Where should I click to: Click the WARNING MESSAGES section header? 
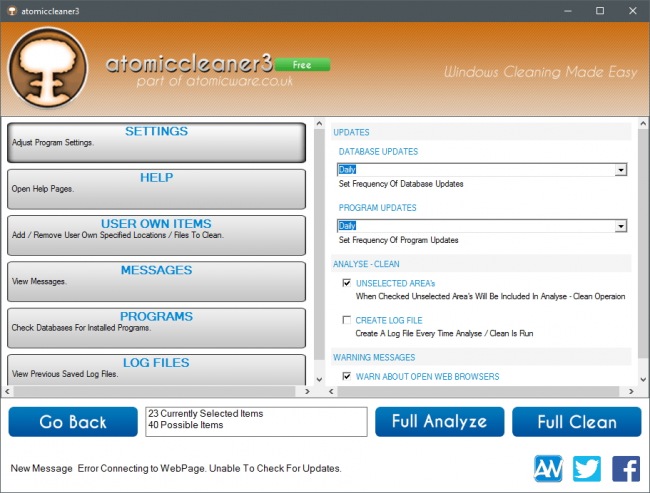[374, 357]
